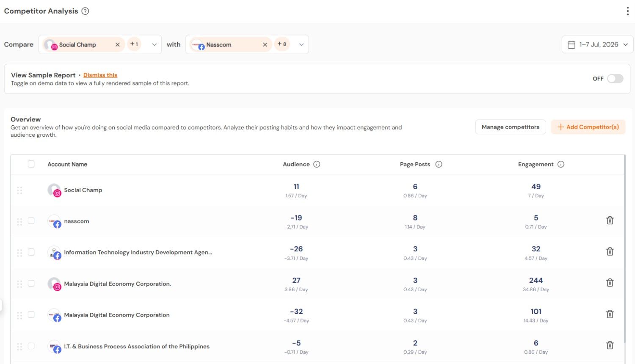Open the Competitor Analysis help icon

pyautogui.click(x=85, y=11)
